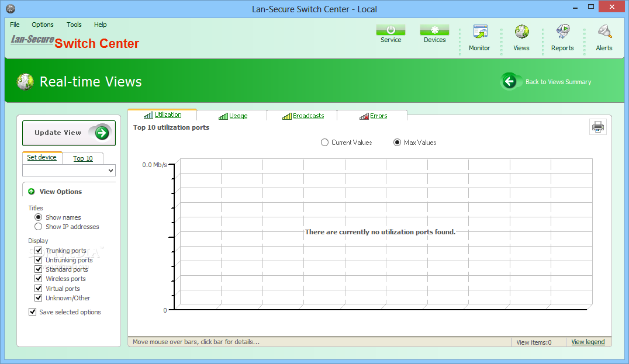Switch to the Top 10 tab
This screenshot has width=629, height=364.
coord(82,158)
